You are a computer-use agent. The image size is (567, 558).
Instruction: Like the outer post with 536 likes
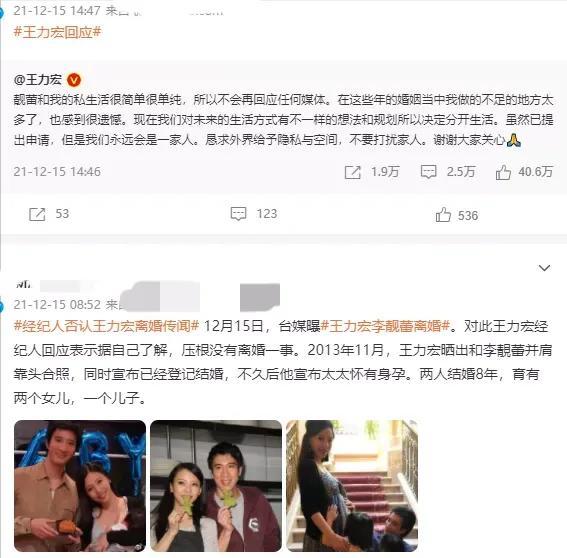pyautogui.click(x=443, y=215)
